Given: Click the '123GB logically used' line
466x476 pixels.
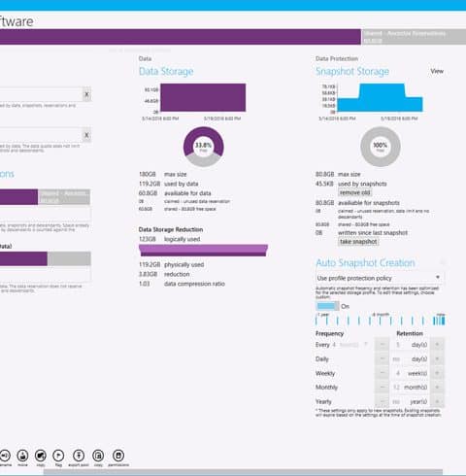Looking at the screenshot, I should click(169, 239).
